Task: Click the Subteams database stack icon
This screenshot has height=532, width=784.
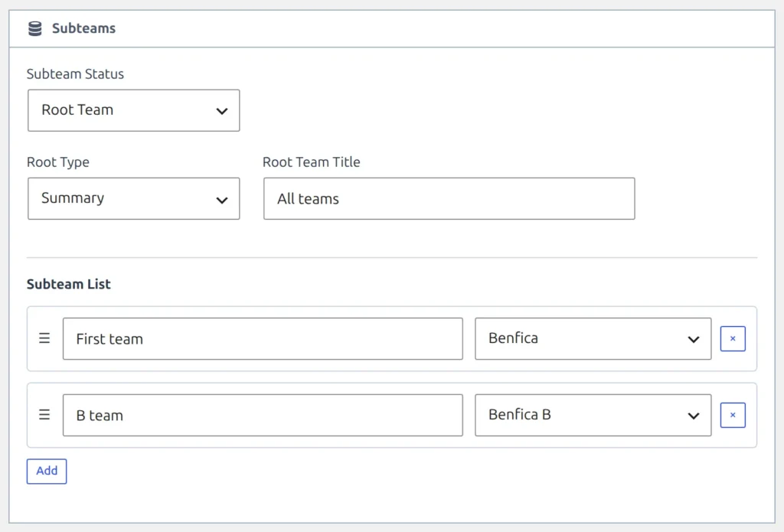Action: (35, 28)
